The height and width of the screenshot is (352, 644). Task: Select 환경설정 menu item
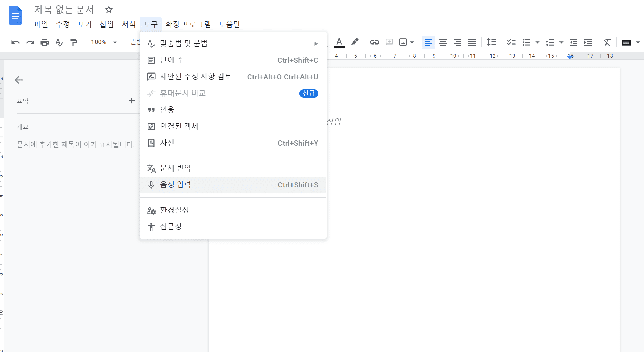(x=233, y=210)
